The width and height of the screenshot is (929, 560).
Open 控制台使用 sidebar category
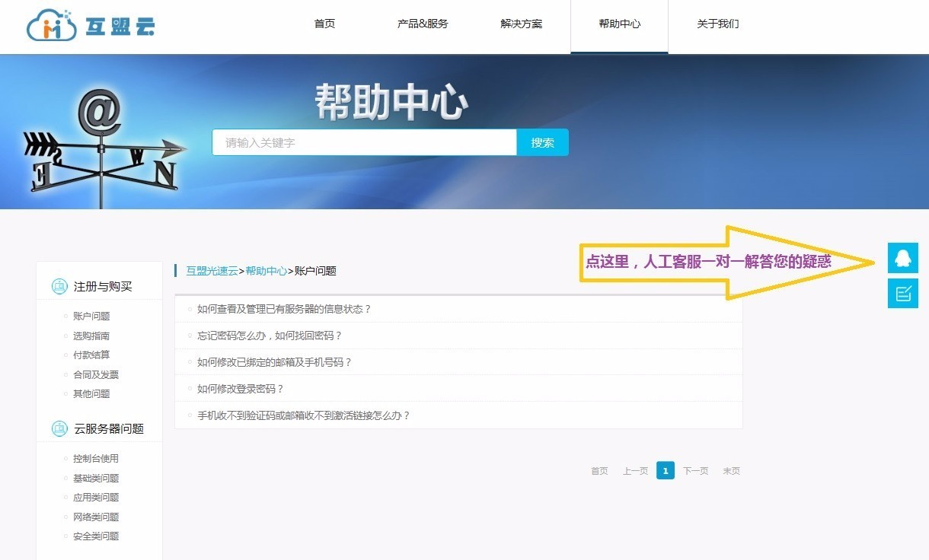(x=96, y=459)
